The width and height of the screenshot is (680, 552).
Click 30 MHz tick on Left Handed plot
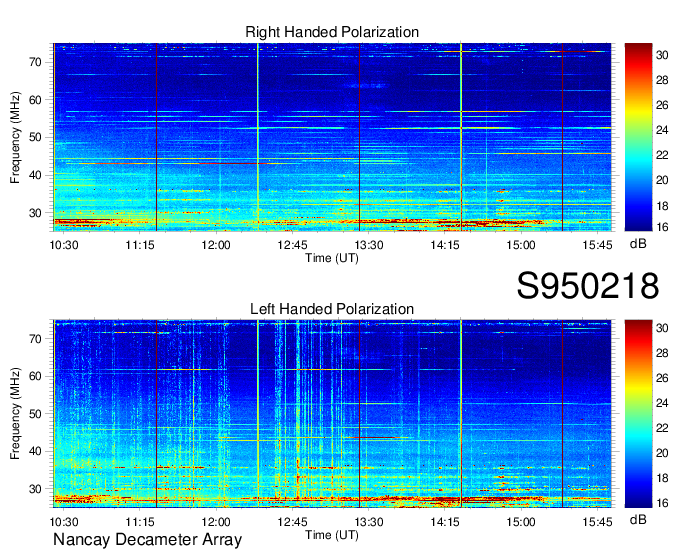[36, 489]
